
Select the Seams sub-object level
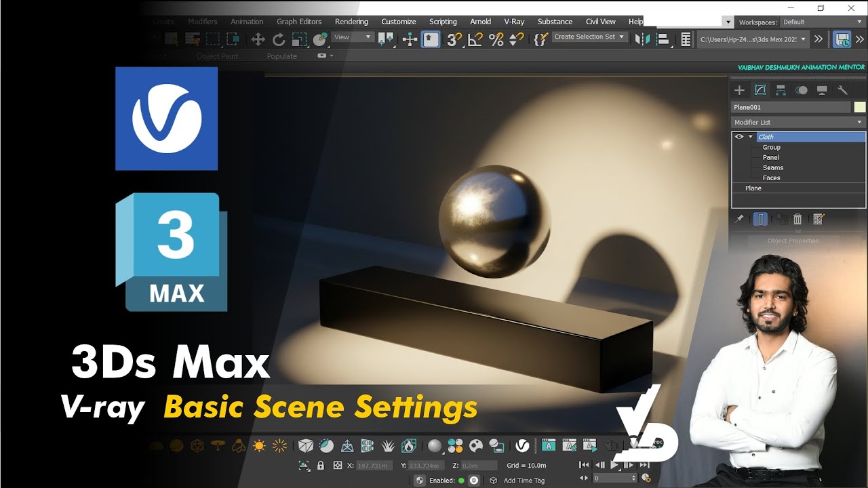click(x=772, y=167)
